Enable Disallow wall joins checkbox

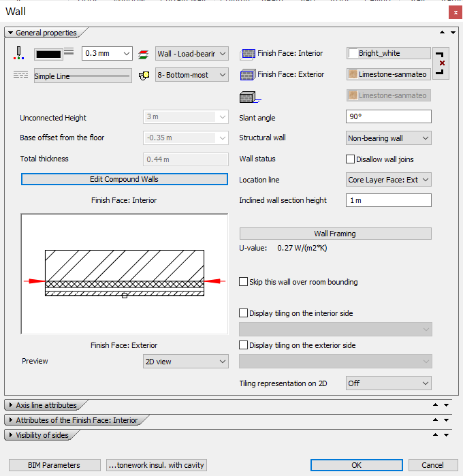click(351, 159)
